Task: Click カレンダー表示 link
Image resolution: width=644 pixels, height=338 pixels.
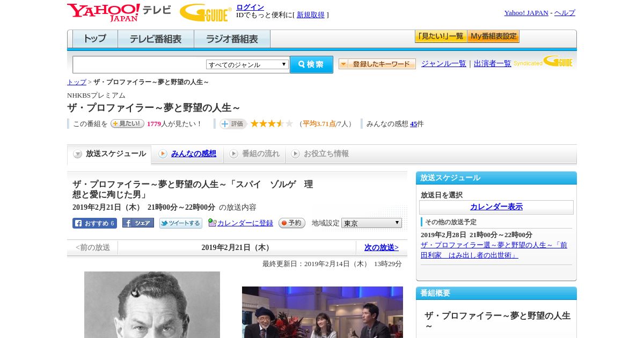Action: click(496, 207)
